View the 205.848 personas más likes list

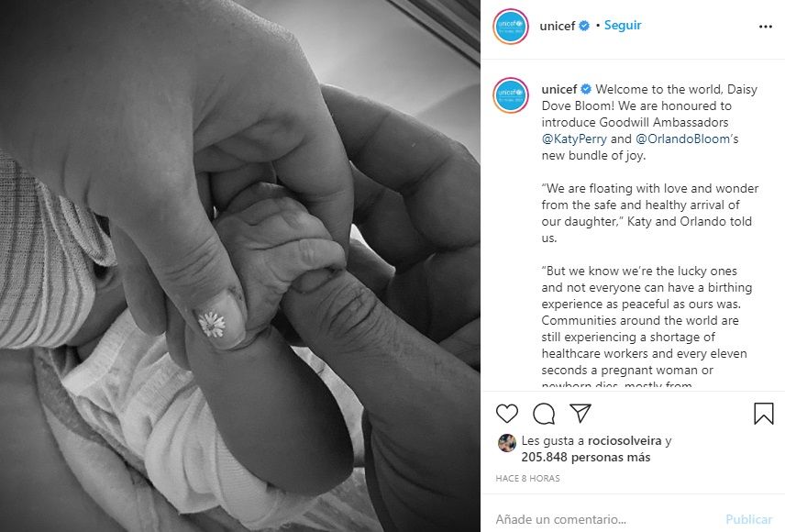(x=586, y=458)
